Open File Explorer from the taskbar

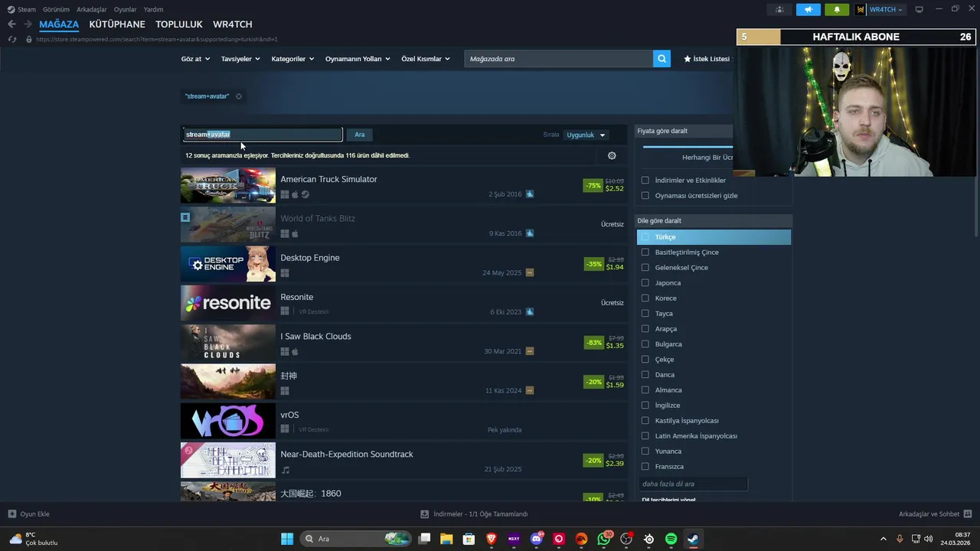tap(446, 539)
